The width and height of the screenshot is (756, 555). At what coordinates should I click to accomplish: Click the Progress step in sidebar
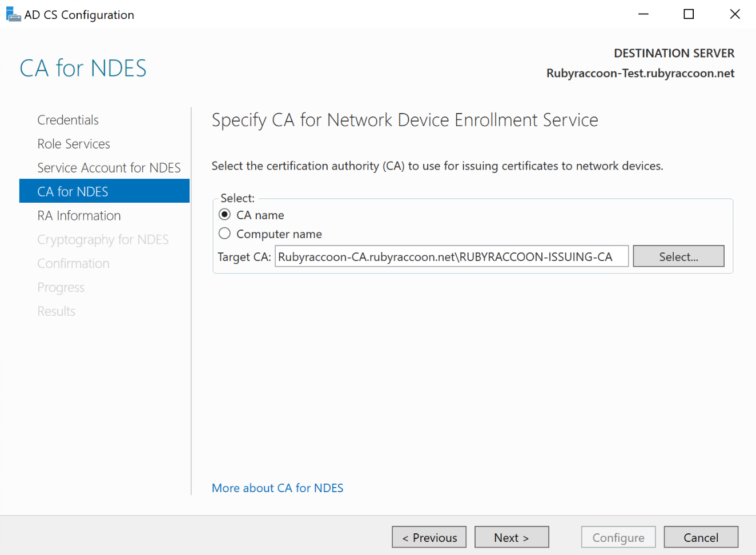(61, 287)
